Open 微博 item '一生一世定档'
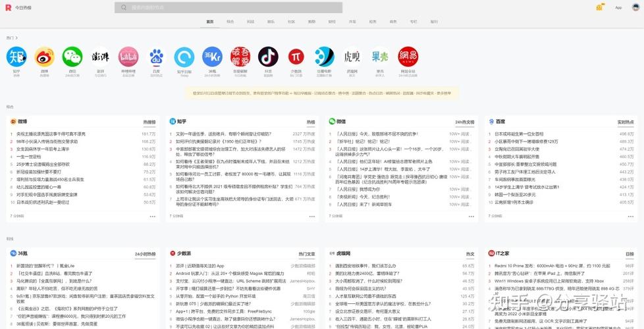 click(x=29, y=157)
